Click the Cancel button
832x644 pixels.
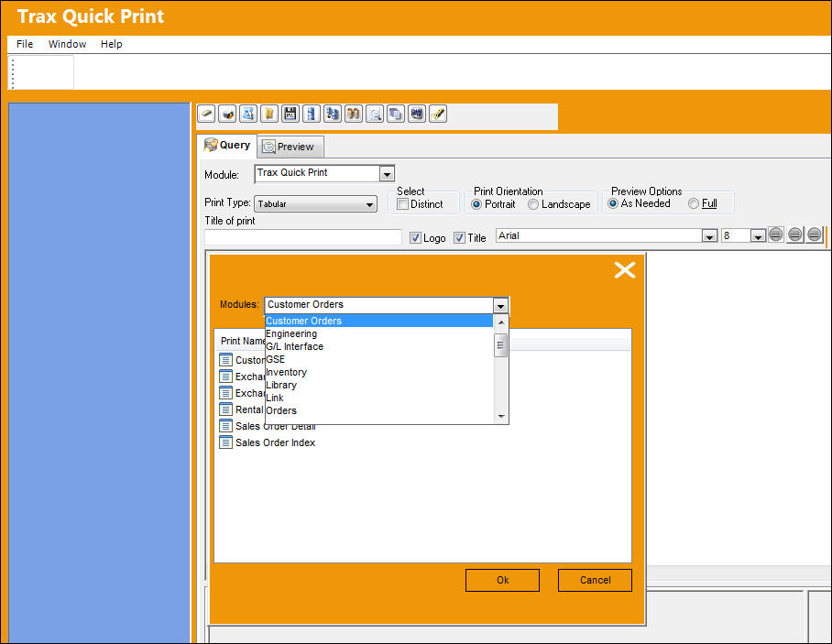[595, 580]
